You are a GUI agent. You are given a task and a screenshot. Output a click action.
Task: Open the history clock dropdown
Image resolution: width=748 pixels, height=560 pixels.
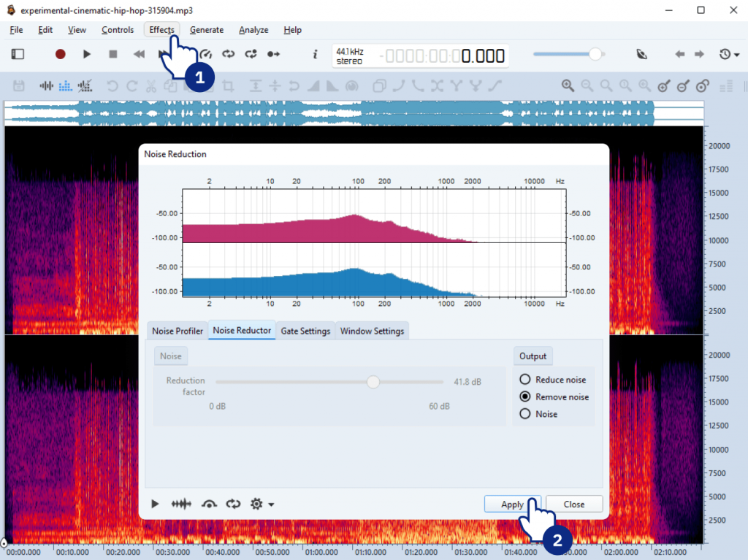pyautogui.click(x=729, y=54)
